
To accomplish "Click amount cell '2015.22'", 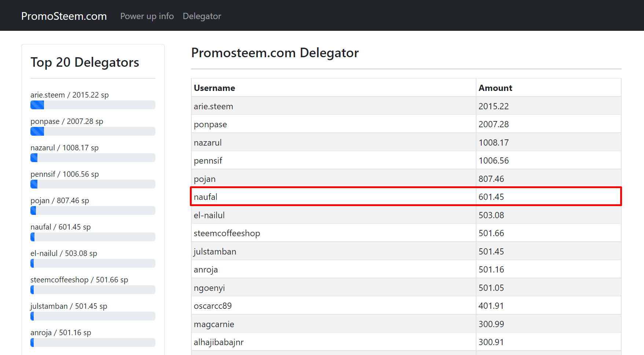I will [548, 106].
